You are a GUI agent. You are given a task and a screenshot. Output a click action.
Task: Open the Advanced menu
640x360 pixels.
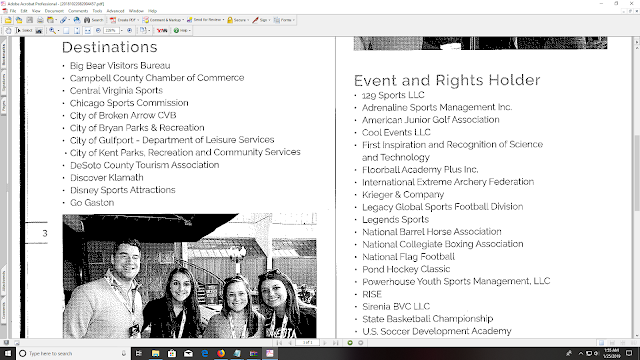click(115, 11)
